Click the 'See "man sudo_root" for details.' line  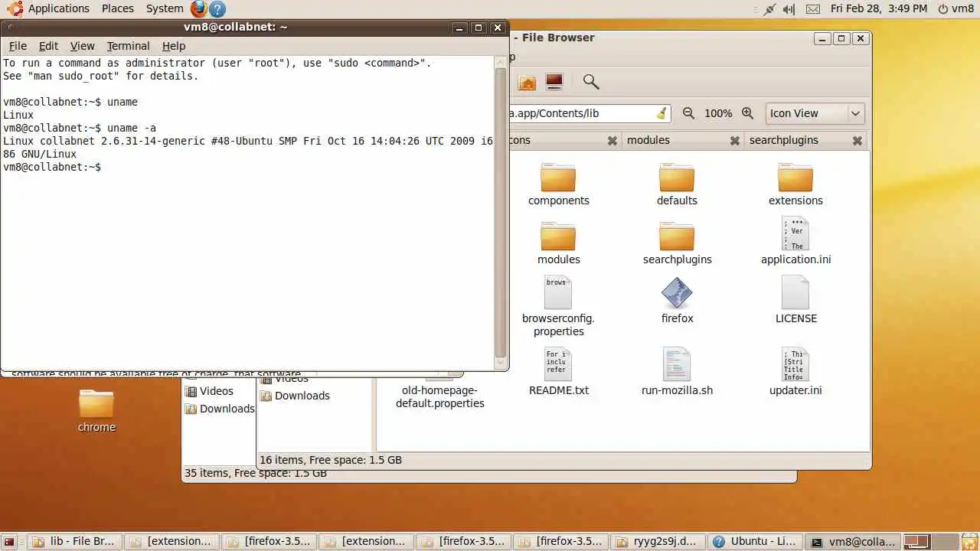click(100, 76)
